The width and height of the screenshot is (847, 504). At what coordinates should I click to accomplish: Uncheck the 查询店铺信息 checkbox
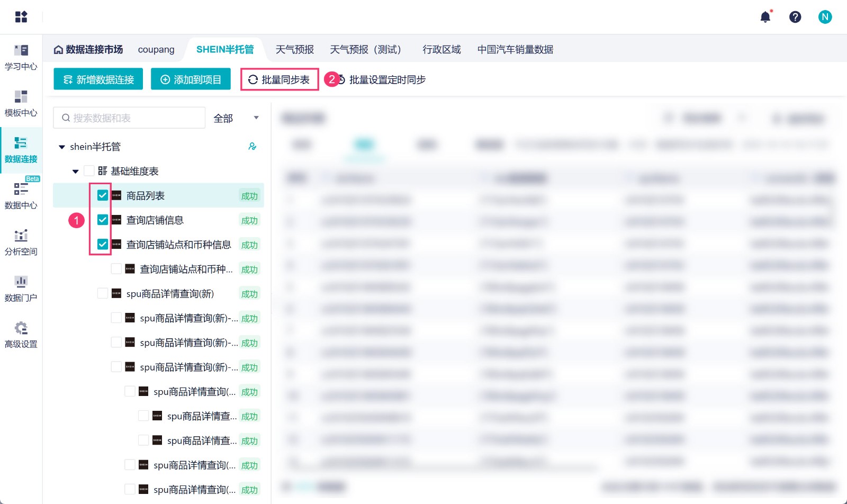click(103, 220)
